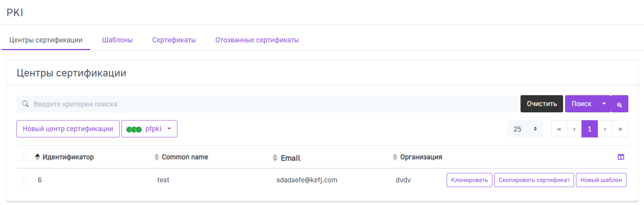
Task: Sort the table by Email column
Action: [x=290, y=158]
